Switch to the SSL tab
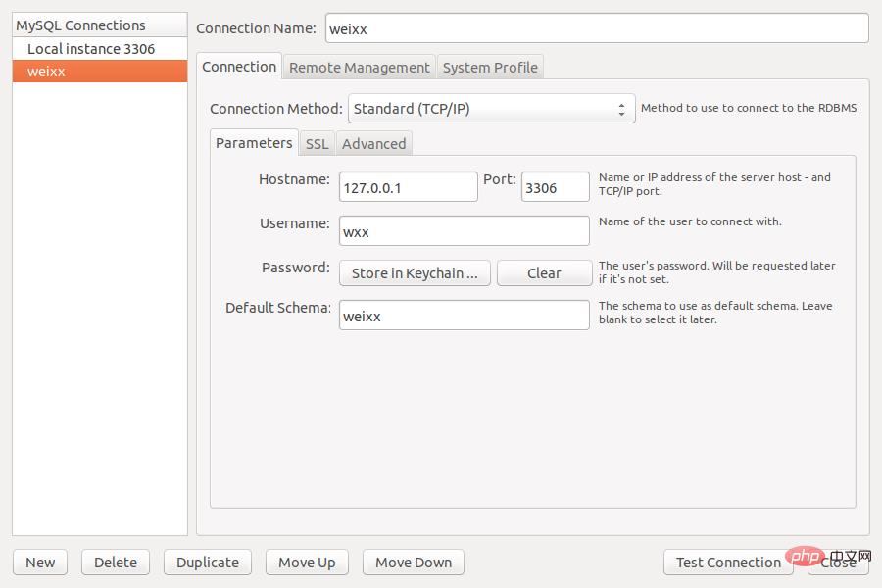Viewport: 882px width, 588px height. (x=317, y=144)
